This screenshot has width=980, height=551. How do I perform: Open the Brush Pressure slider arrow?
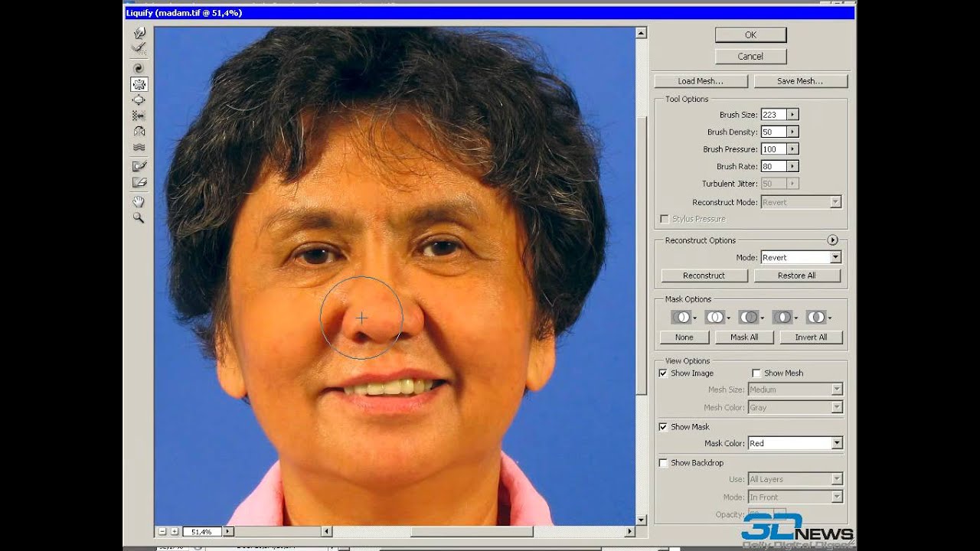click(x=792, y=149)
